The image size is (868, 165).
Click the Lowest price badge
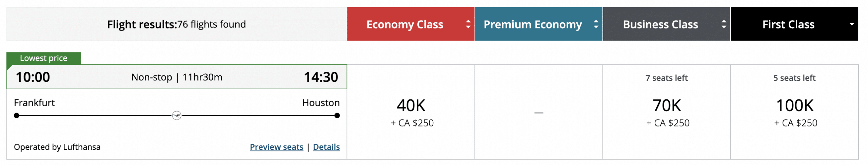tap(44, 58)
